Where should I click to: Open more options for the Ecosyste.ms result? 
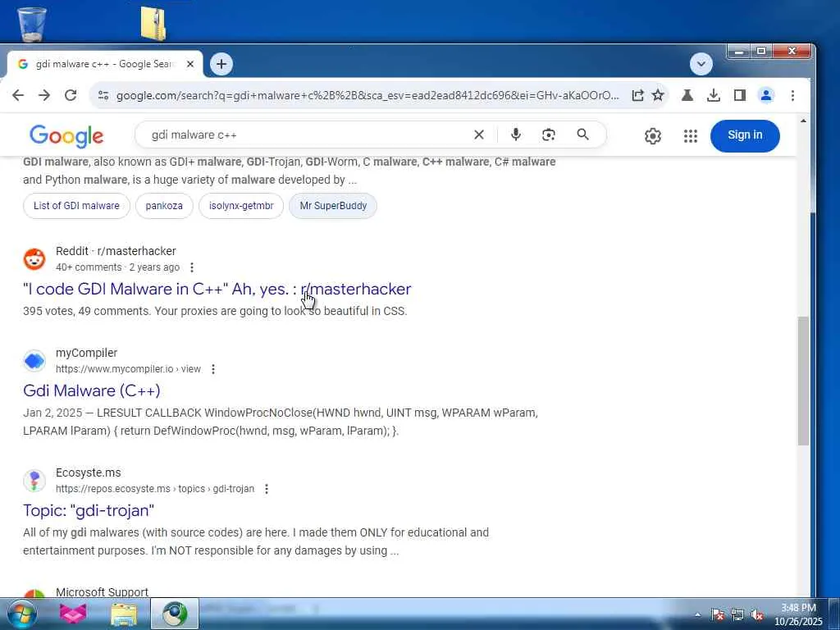(x=267, y=489)
